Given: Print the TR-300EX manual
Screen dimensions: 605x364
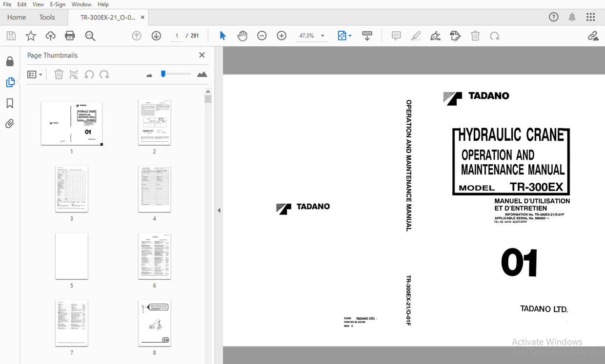Looking at the screenshot, I should click(70, 35).
